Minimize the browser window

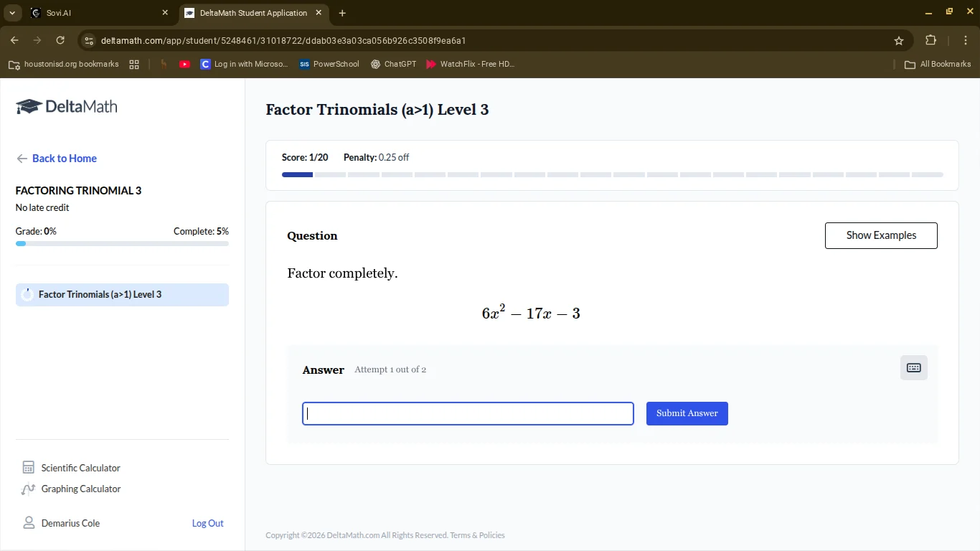point(928,12)
